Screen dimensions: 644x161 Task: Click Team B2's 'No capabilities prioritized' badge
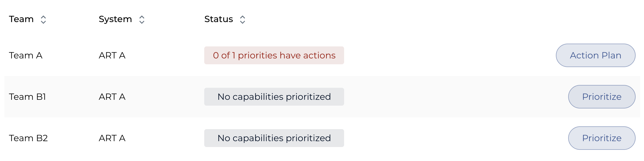(274, 138)
